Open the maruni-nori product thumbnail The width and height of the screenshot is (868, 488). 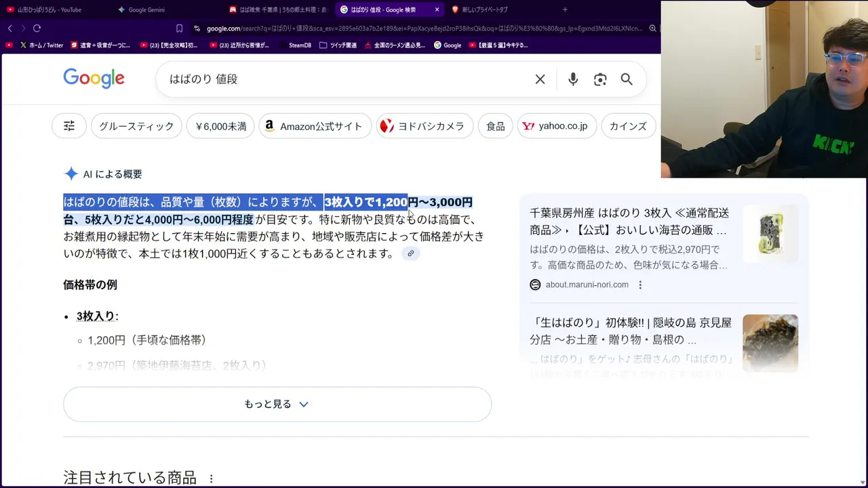click(x=770, y=234)
